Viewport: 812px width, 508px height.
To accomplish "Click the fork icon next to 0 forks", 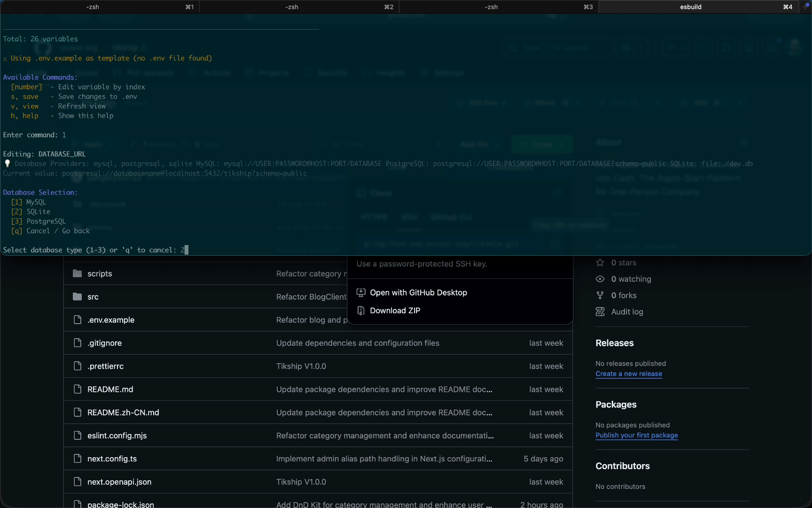I will pyautogui.click(x=600, y=295).
